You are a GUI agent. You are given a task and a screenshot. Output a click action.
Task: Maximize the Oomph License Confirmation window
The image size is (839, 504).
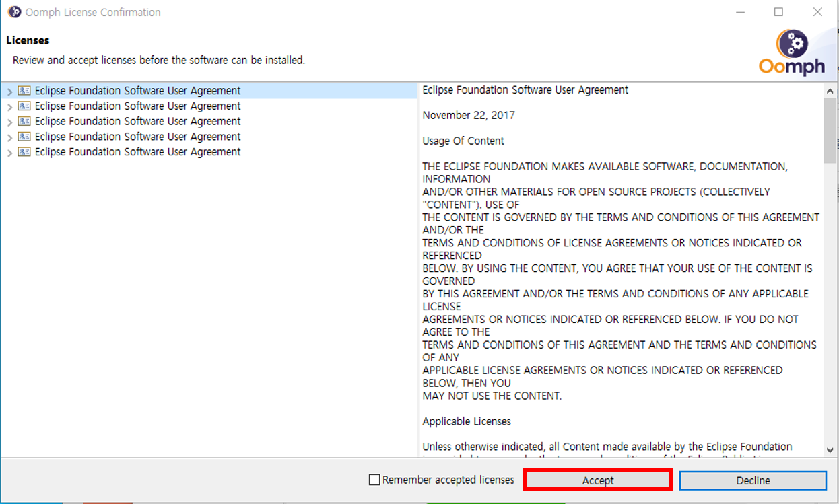pos(778,12)
